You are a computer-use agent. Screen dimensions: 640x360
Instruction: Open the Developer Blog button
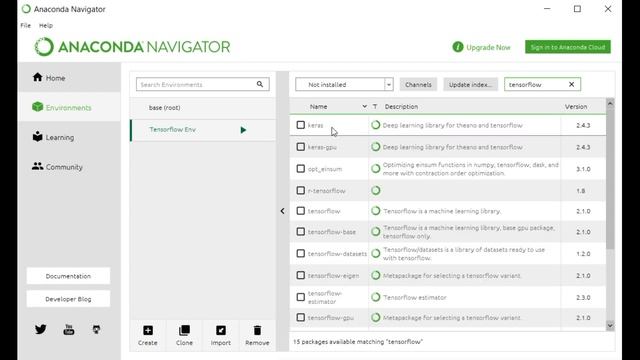(68, 299)
